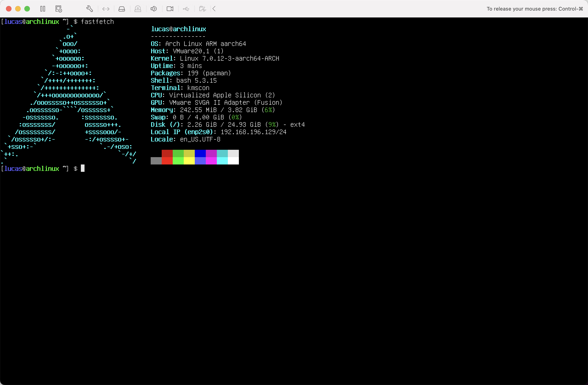Click the gray color block
The image size is (588, 385).
coord(156,161)
